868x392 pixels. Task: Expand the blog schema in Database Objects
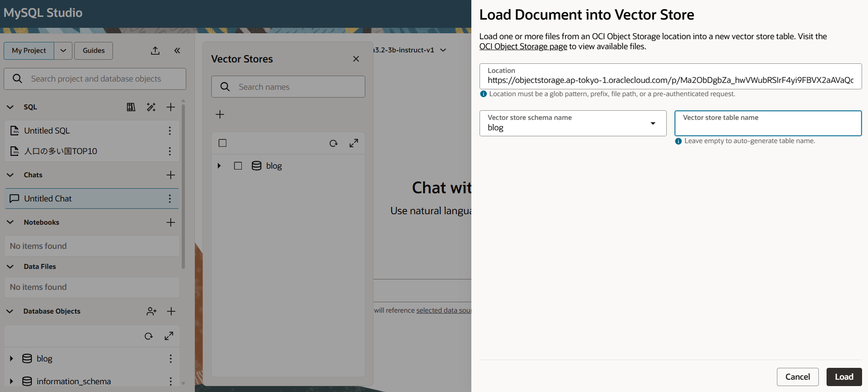click(11, 359)
